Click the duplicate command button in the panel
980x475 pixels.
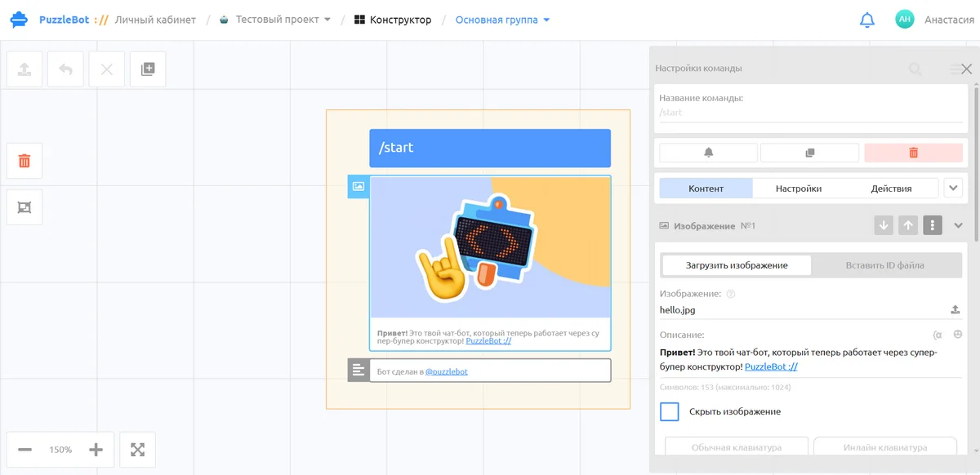tap(809, 153)
